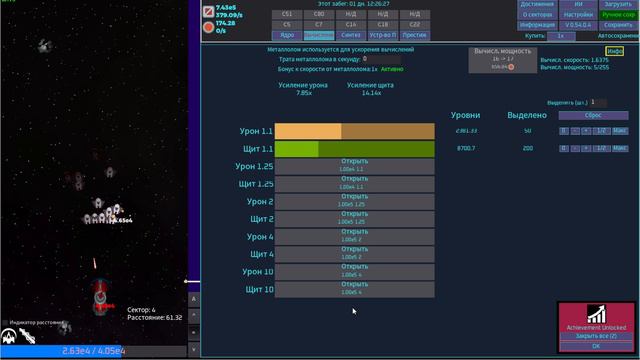640x360 pixels.
Task: Unlock Щит 1.25 with Открыть
Action: tap(354, 184)
